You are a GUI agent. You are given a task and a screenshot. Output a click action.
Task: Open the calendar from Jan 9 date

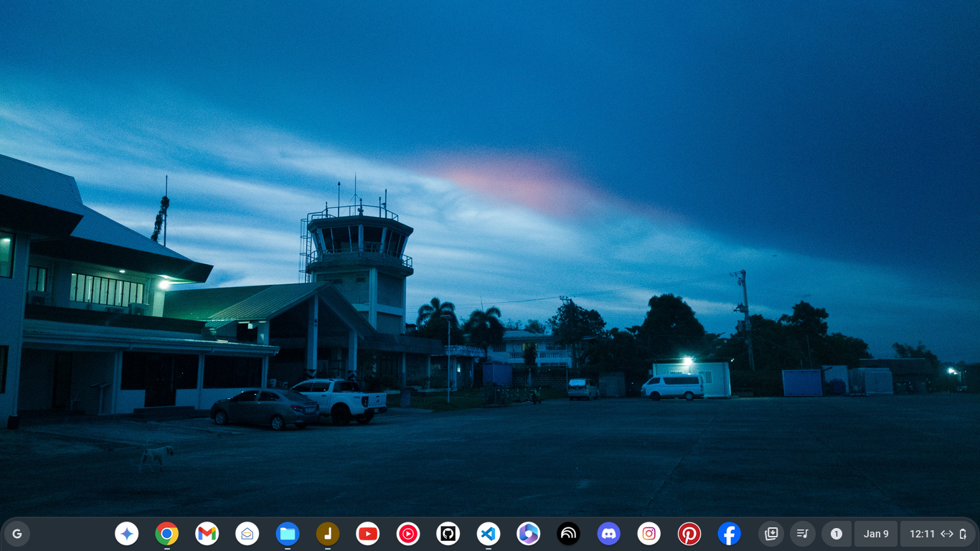click(876, 534)
